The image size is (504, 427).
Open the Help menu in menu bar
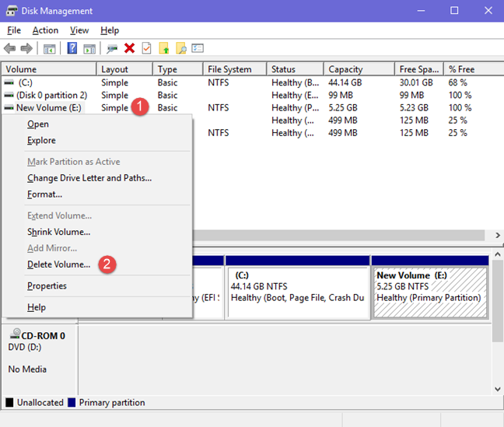click(110, 30)
